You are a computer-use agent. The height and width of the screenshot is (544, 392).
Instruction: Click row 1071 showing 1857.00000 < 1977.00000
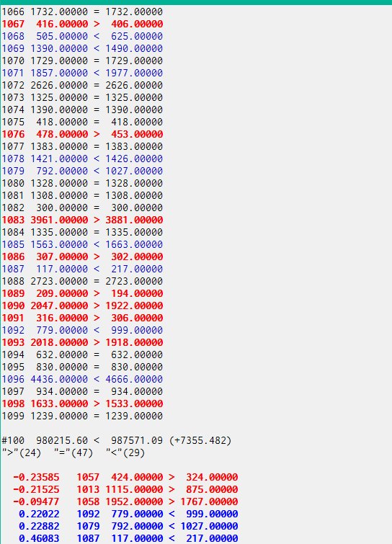point(82,73)
